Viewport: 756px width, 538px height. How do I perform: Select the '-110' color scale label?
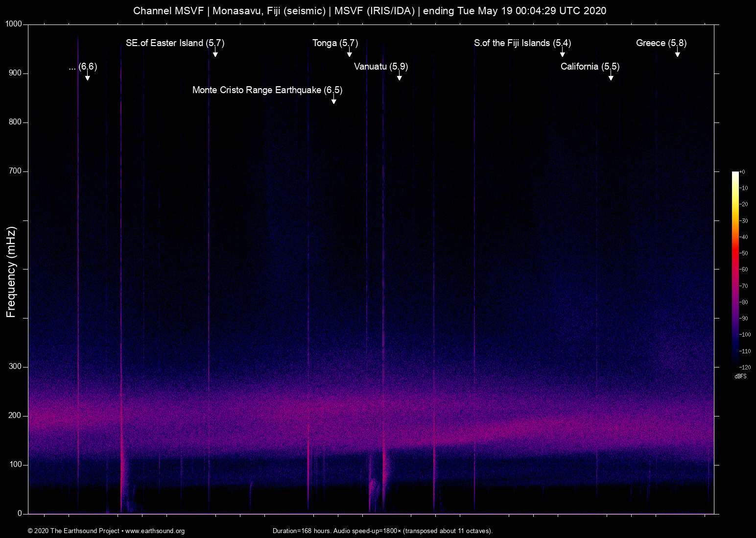point(745,351)
